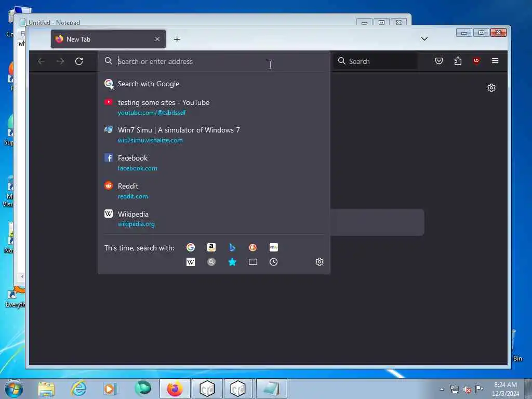Open the Facebook suggestion
Screen dimensions: 532x399
point(214,163)
